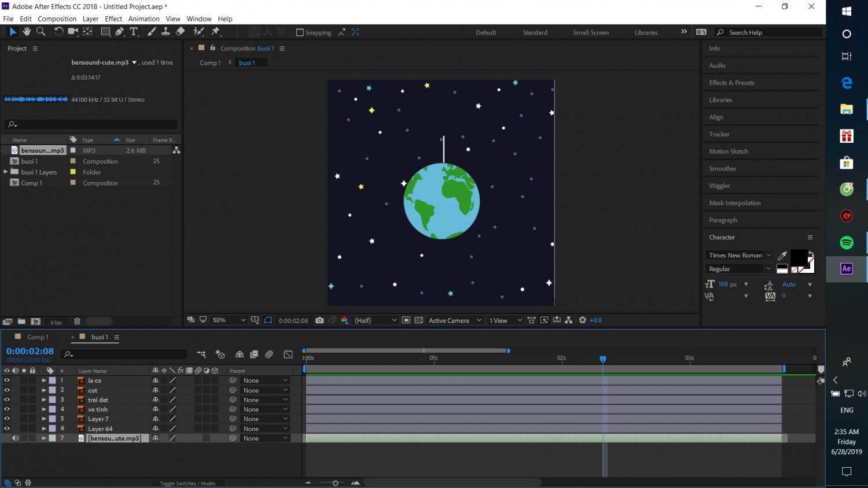Select the Pen tool

coord(119,32)
